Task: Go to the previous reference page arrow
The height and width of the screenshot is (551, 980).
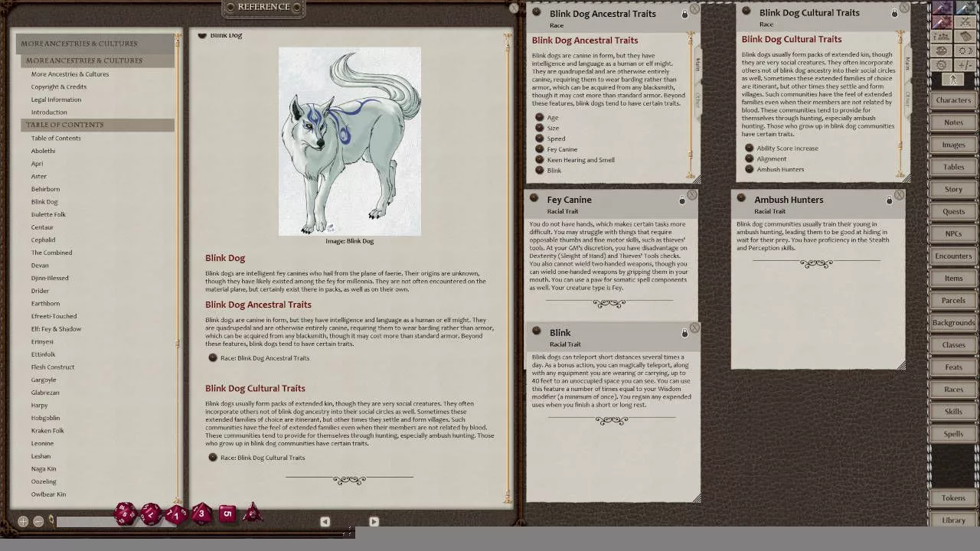Action: coord(325,521)
